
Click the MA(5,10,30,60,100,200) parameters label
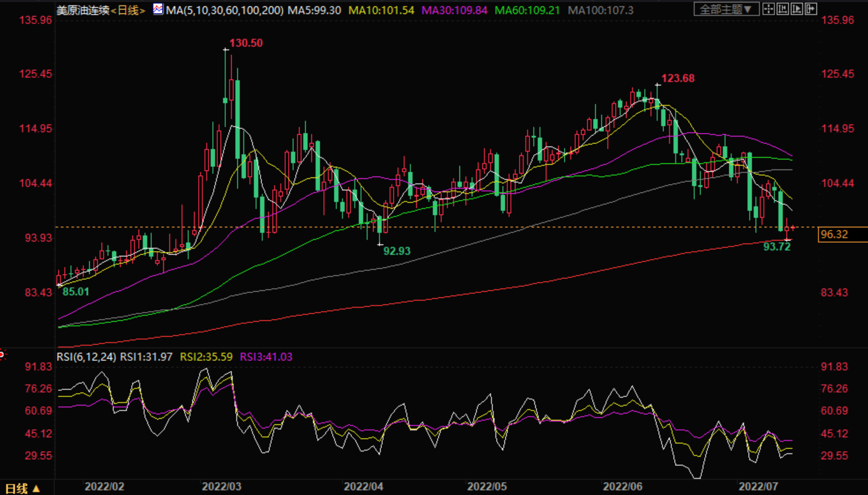pos(224,10)
